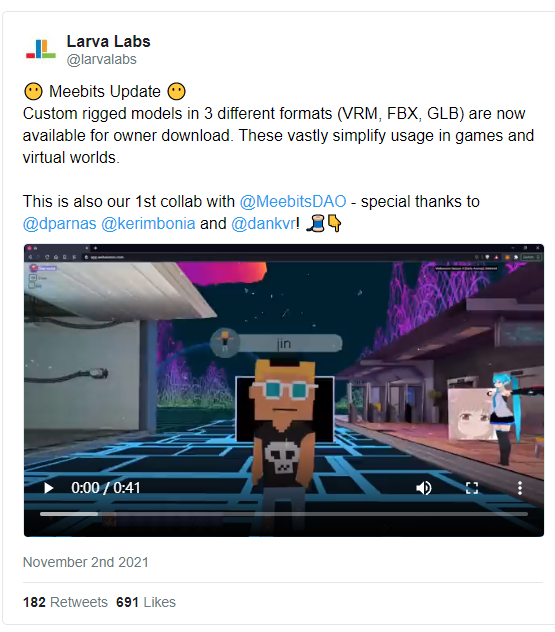Click the November 2nd 2021 timestamp

[x=85, y=562]
